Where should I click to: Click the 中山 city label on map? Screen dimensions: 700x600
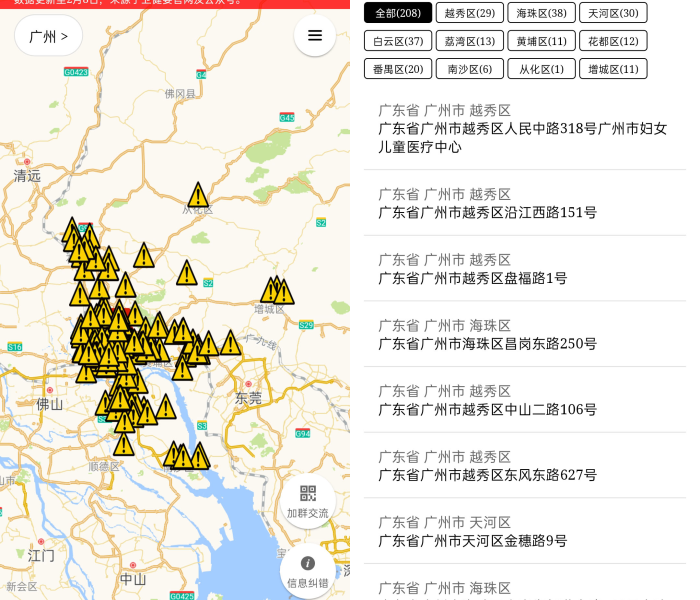[x=133, y=579]
